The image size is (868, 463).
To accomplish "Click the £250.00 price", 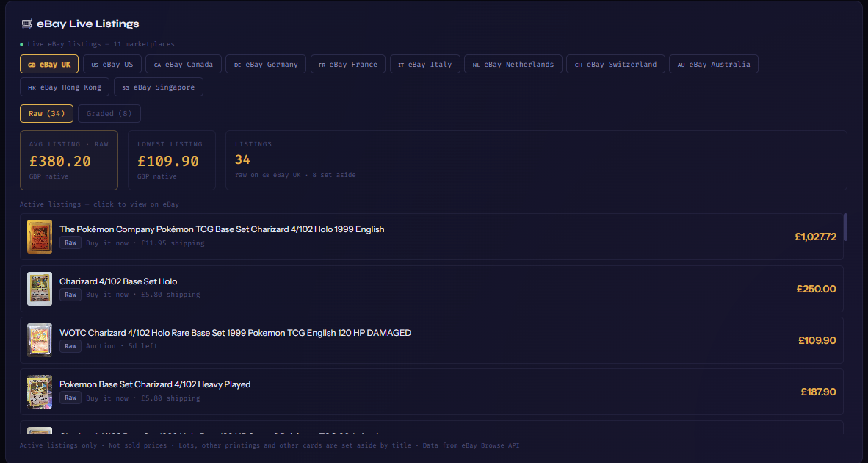I will click(816, 289).
